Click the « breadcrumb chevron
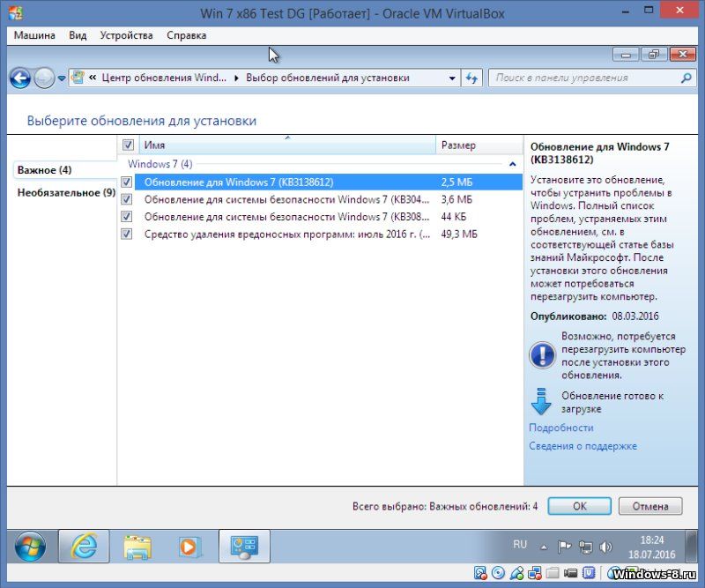This screenshot has height=588, width=705. tap(93, 78)
